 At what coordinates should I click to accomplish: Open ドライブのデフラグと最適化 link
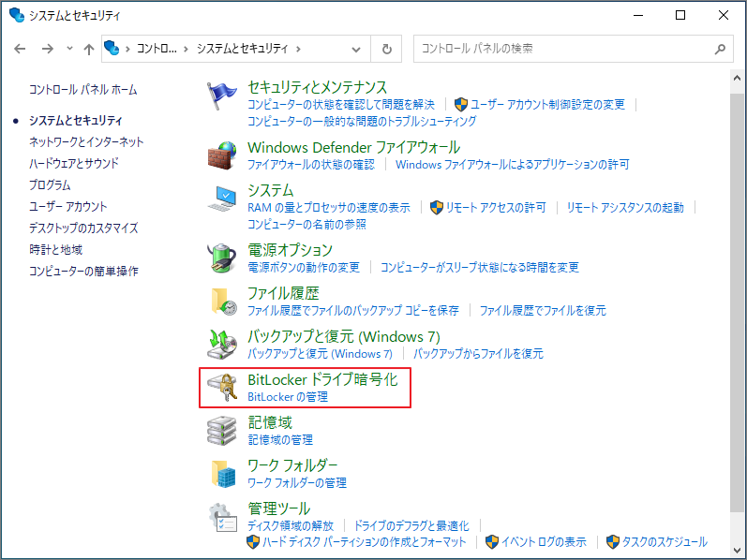click(411, 525)
